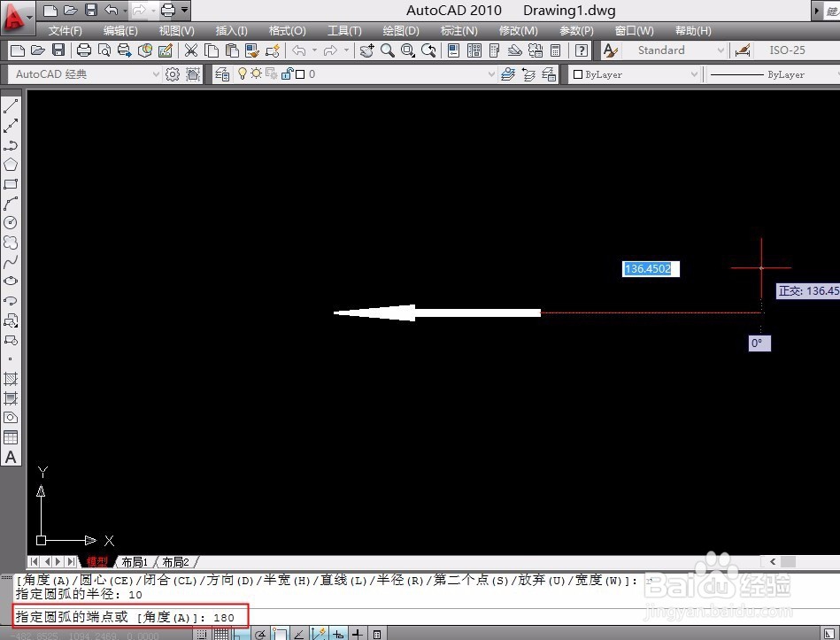Select the Line tool in draw toolbar
Viewport: 840px width, 640px height.
[11, 106]
